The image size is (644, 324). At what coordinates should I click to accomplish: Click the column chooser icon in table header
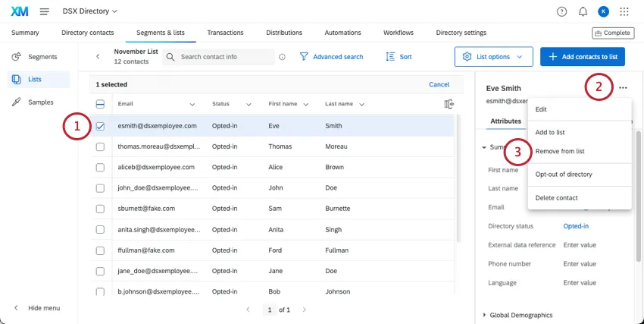tap(449, 104)
